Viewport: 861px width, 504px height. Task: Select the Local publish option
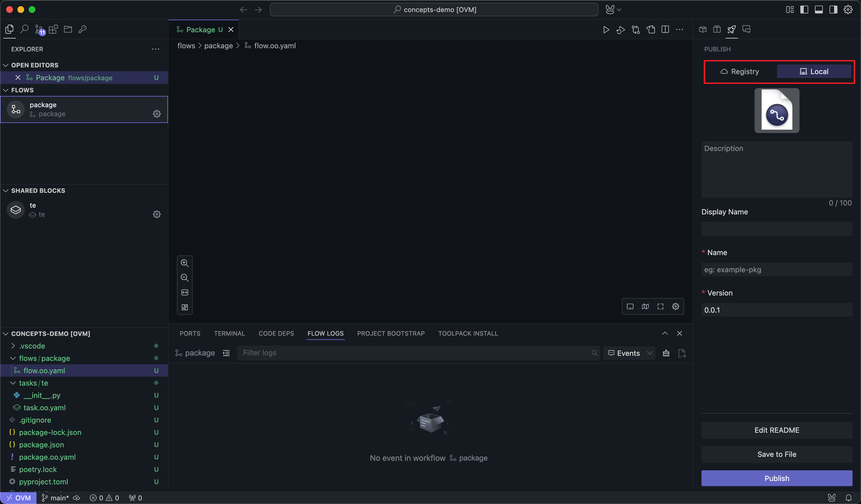click(x=814, y=71)
